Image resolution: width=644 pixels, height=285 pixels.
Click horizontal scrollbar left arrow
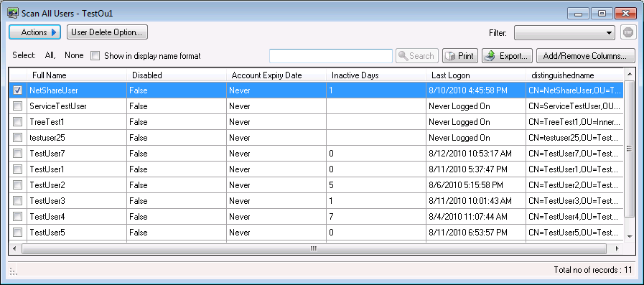click(x=15, y=248)
